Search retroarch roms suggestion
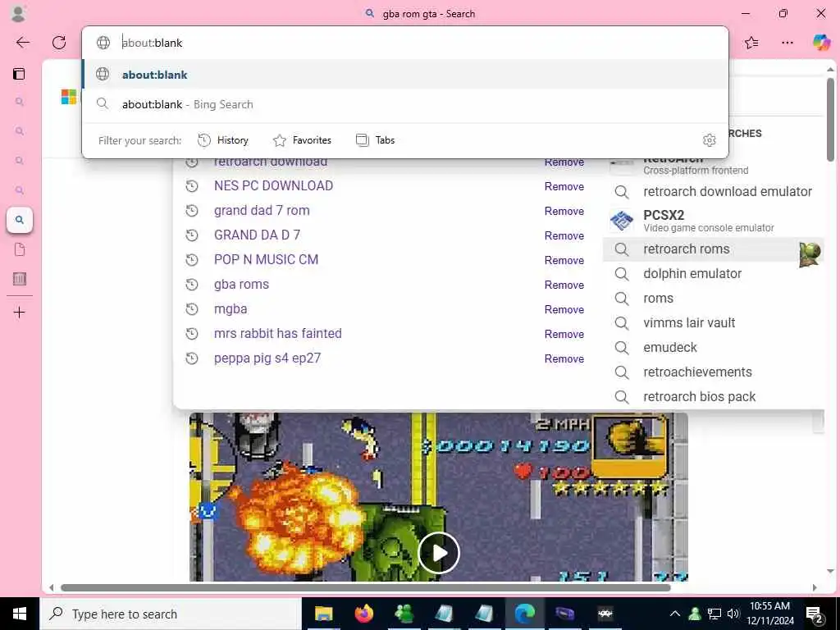This screenshot has height=630, width=840. [713, 249]
